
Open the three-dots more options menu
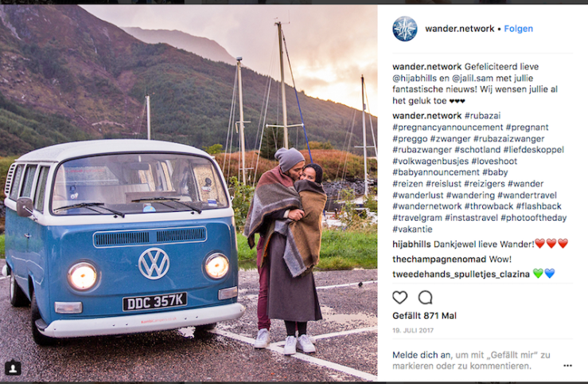pos(567,366)
